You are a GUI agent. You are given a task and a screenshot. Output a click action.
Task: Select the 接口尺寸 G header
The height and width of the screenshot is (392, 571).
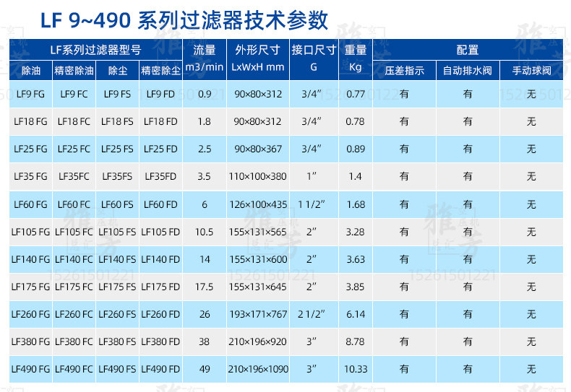pyautogui.click(x=314, y=59)
